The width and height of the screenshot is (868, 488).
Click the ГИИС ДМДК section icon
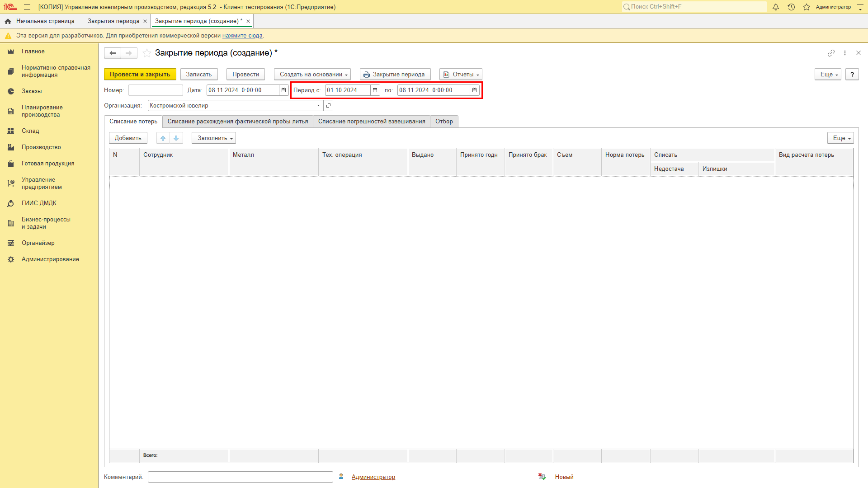(x=11, y=203)
